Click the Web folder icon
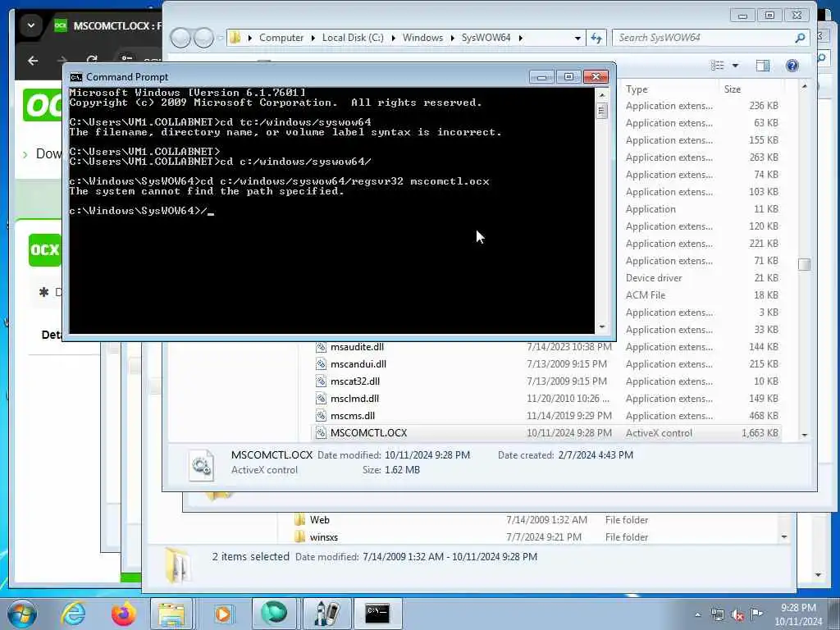840x630 pixels. (299, 519)
